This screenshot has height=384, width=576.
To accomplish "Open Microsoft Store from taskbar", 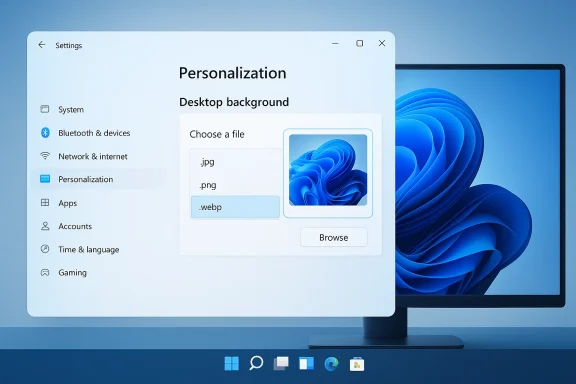I will (357, 364).
